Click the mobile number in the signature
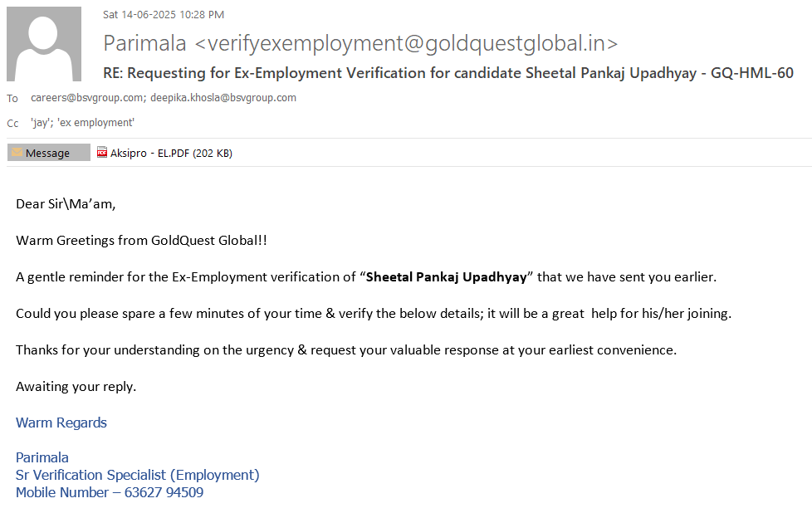The image size is (812, 513). (x=164, y=492)
